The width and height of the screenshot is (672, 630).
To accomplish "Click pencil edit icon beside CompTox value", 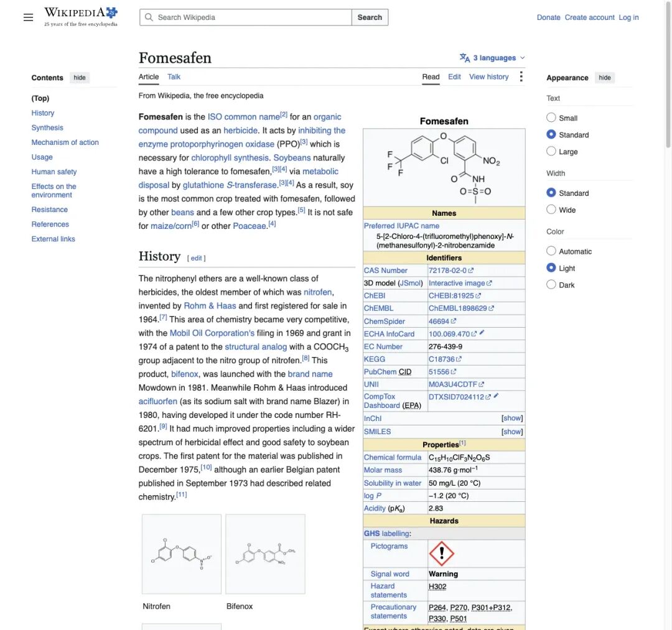I will point(496,396).
